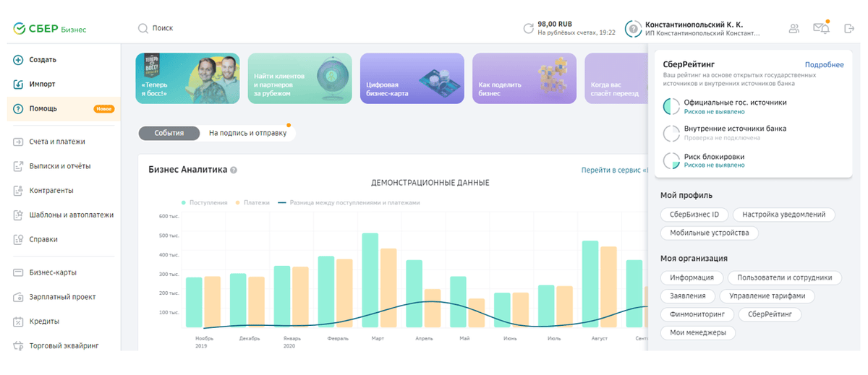Toggle Разница между поступлениями legend line
This screenshot has height=375, width=868.
click(x=349, y=203)
